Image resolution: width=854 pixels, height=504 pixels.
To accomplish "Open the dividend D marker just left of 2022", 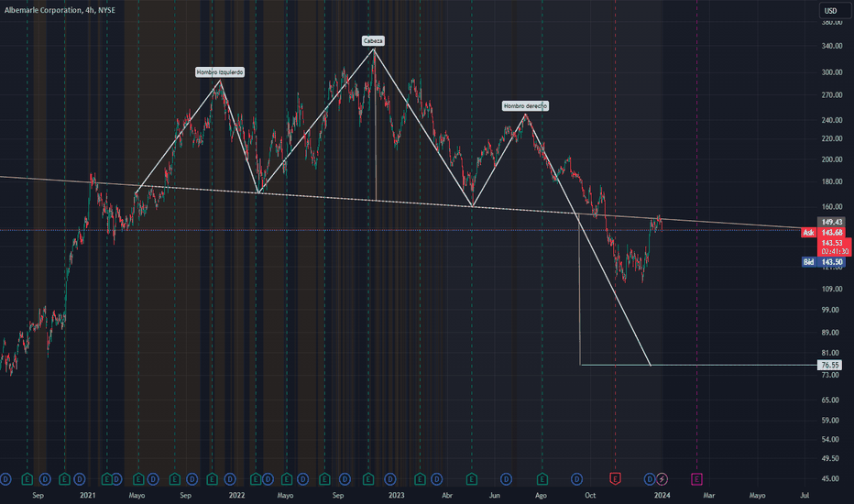I will (x=230, y=479).
